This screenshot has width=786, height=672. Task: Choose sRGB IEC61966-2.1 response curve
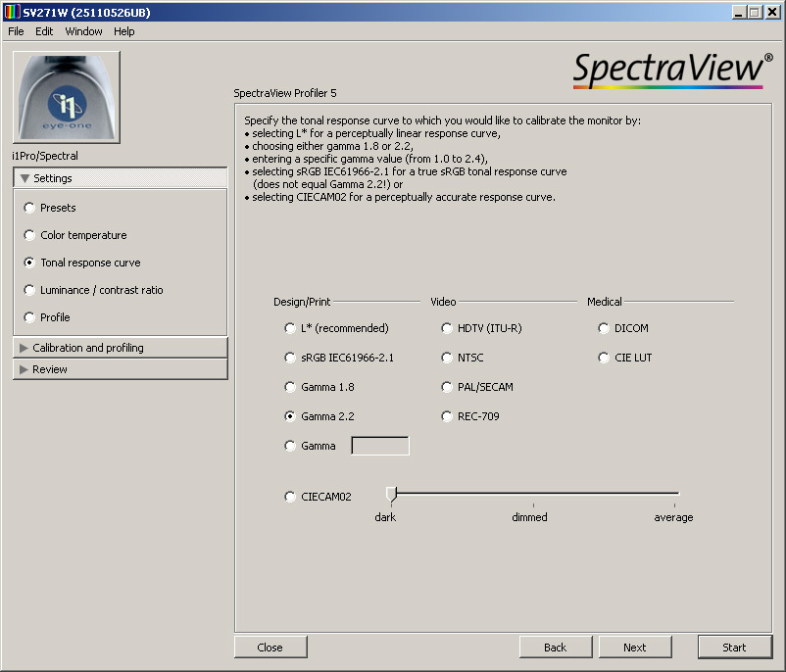click(x=290, y=358)
